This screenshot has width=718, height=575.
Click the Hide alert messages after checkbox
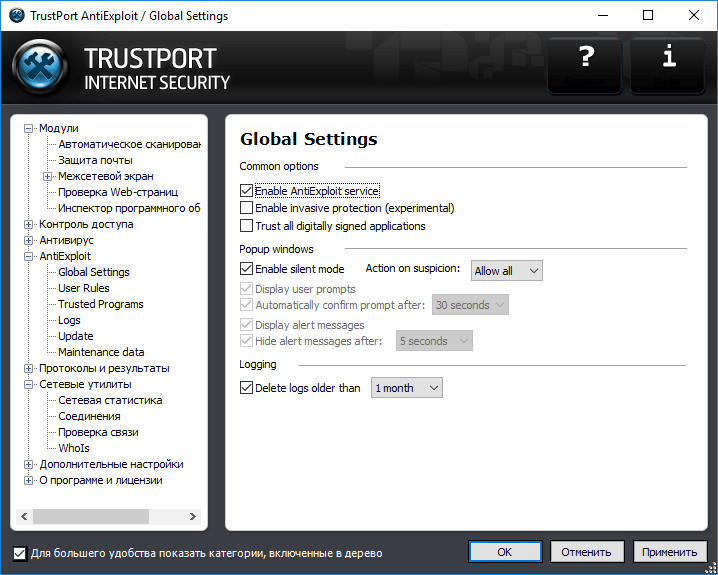(x=246, y=341)
